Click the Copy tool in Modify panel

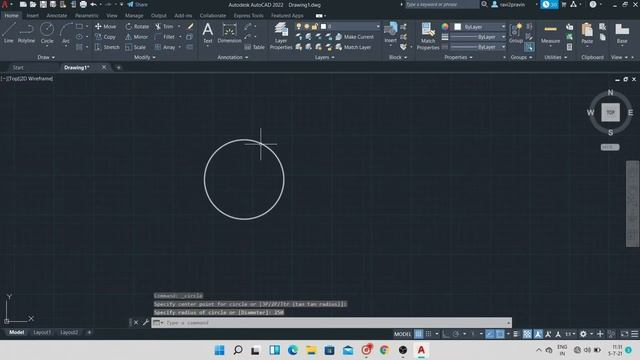(106, 37)
